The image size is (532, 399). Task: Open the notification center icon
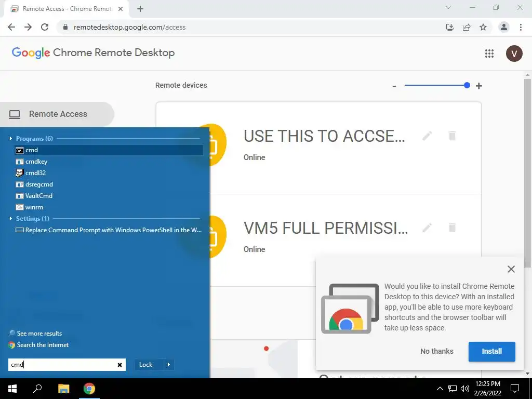515,389
